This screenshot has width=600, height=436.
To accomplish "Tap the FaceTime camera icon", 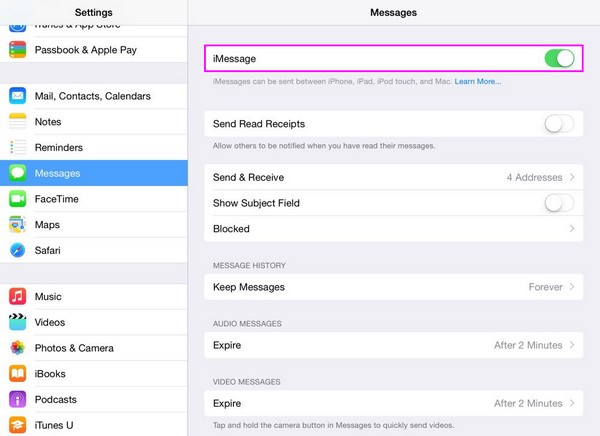I will (x=18, y=199).
